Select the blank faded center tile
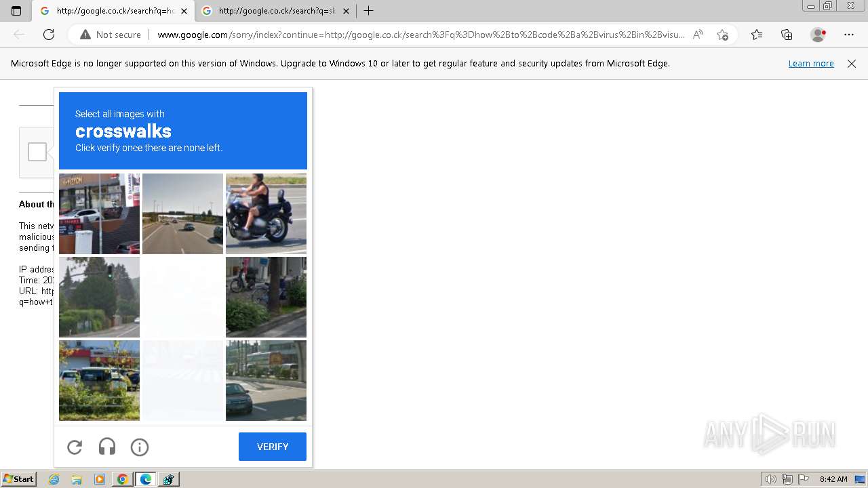 click(182, 297)
